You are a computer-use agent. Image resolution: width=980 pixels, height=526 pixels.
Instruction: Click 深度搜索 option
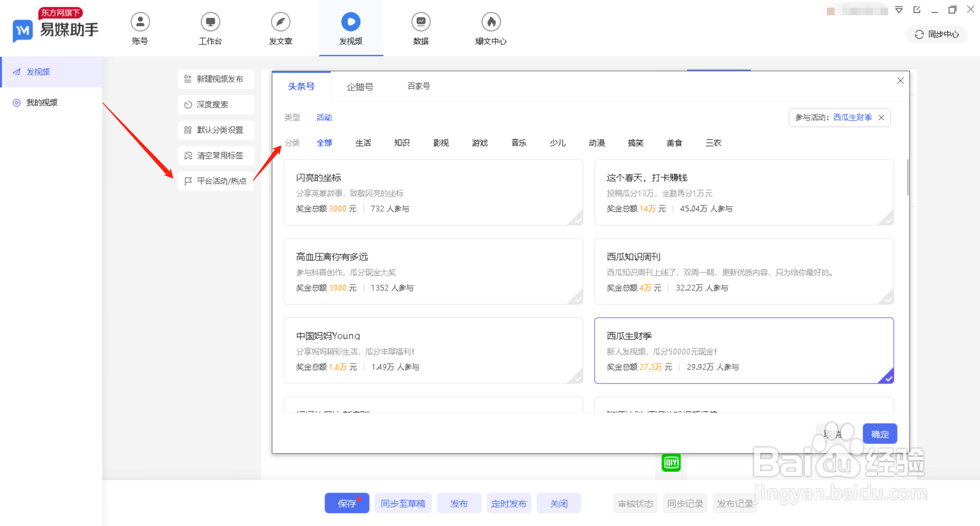coord(216,105)
